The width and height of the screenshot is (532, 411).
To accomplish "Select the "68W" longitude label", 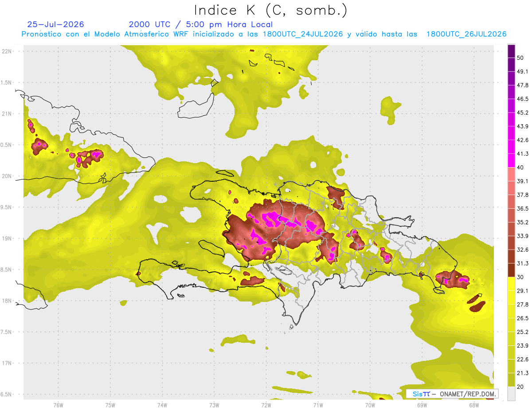I will coord(474,405).
